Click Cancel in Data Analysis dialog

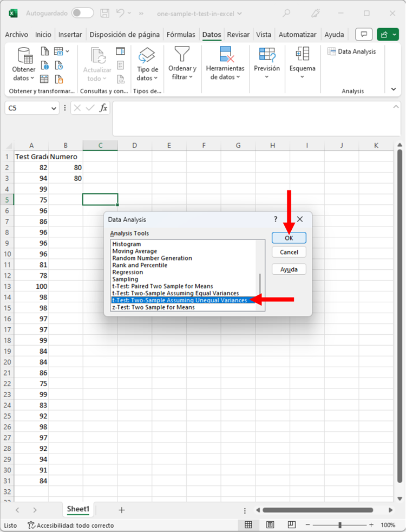click(289, 252)
